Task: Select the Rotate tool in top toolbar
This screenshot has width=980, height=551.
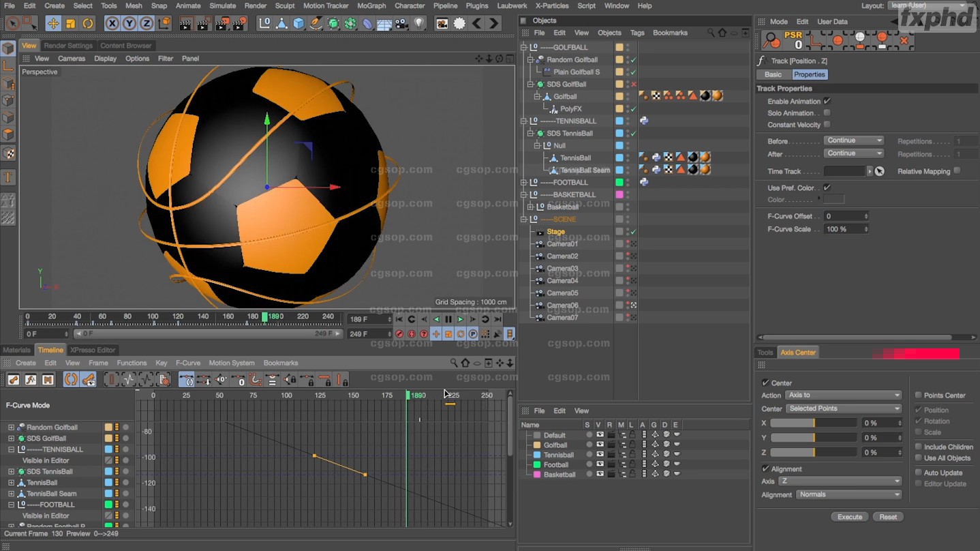Action: tap(88, 23)
